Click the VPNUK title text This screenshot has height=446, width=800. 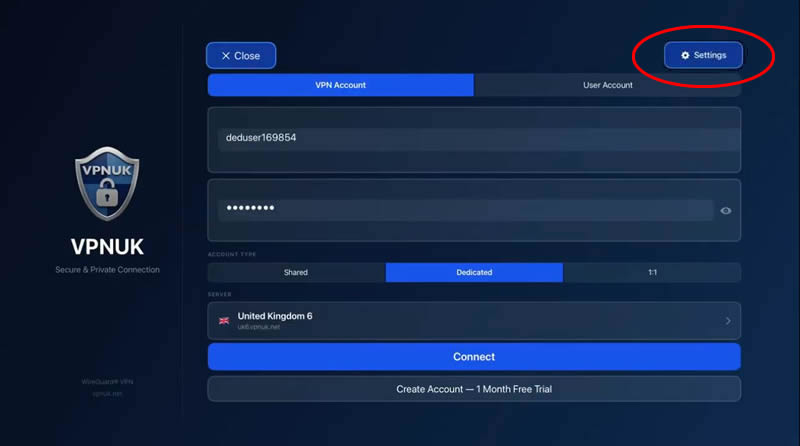[107, 247]
